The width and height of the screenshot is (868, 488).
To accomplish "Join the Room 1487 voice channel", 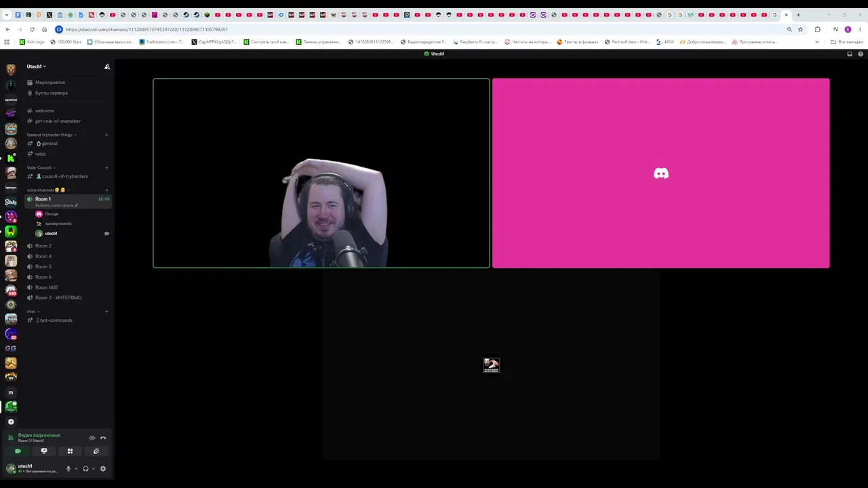I will [46, 287].
